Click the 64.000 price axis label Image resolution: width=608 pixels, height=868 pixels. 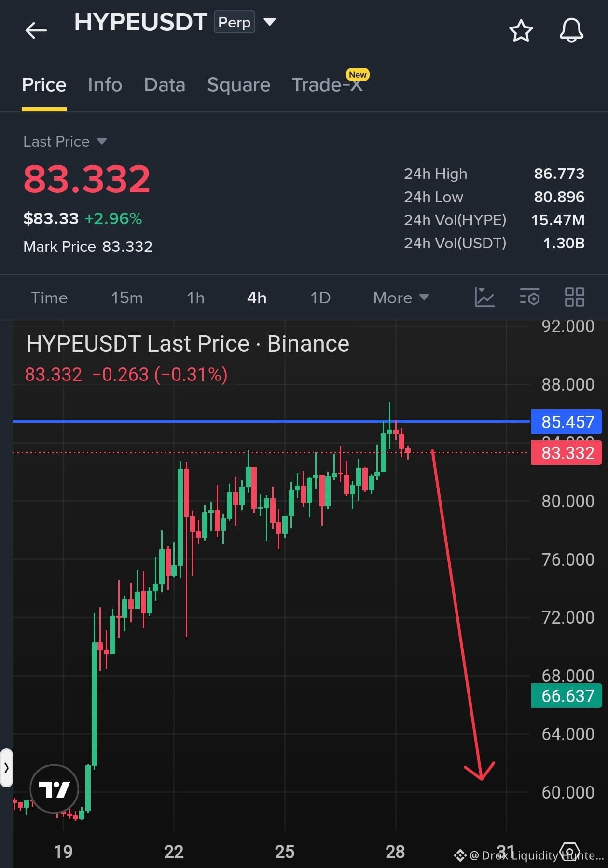pos(568,734)
